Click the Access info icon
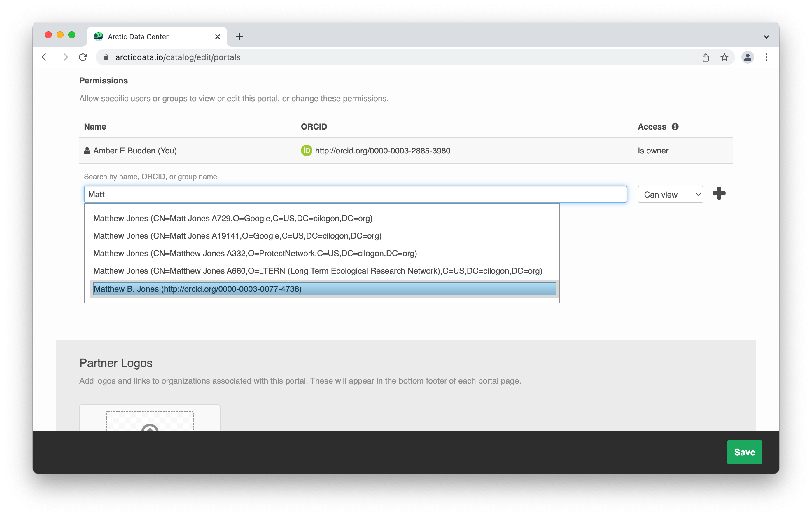This screenshot has width=812, height=517. coord(675,127)
